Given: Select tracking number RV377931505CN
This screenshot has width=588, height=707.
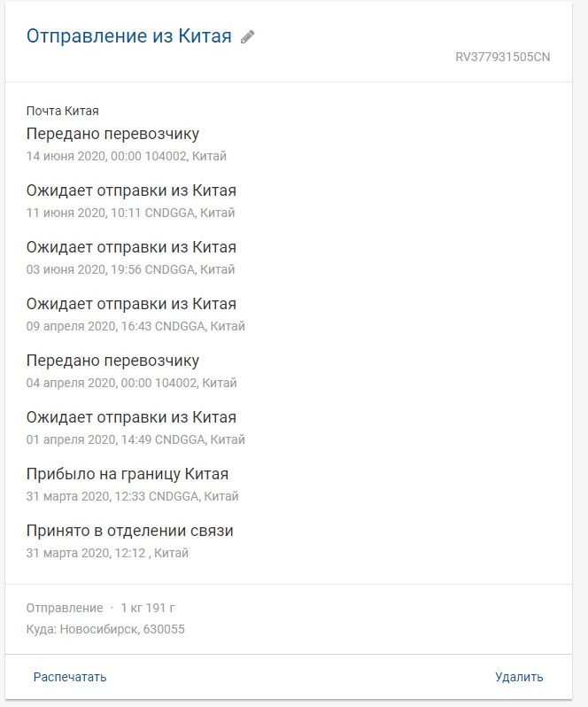Looking at the screenshot, I should [502, 58].
